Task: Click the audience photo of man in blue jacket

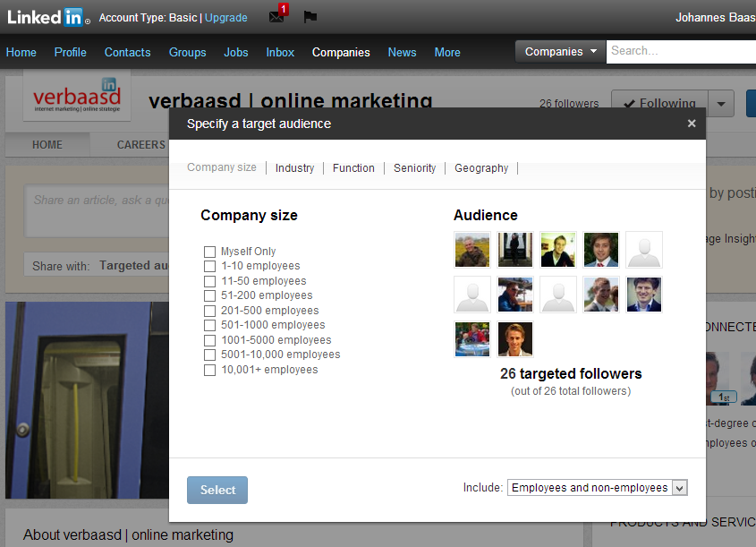Action: (x=515, y=295)
